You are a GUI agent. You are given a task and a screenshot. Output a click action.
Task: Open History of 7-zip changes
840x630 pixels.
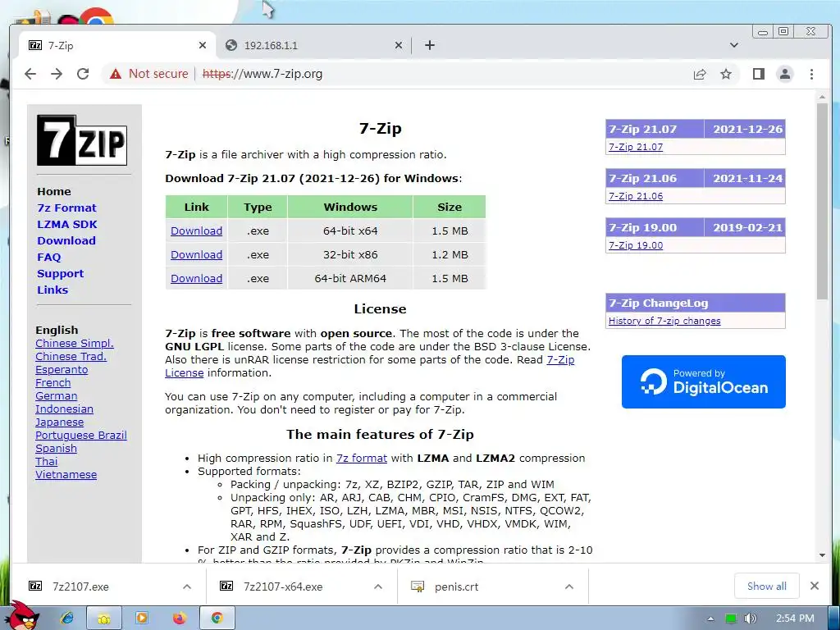tap(664, 321)
